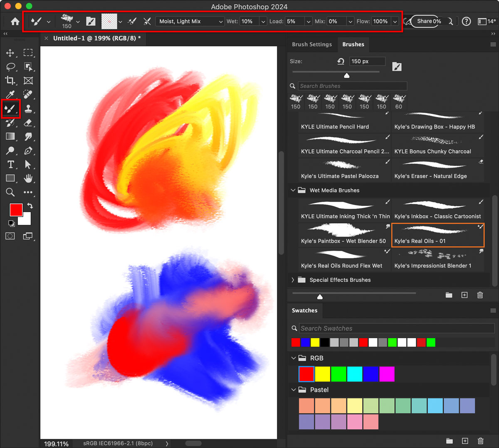The width and height of the screenshot is (499, 448).
Task: Open the Moist, Light Mix preset dropdown
Action: pos(190,21)
